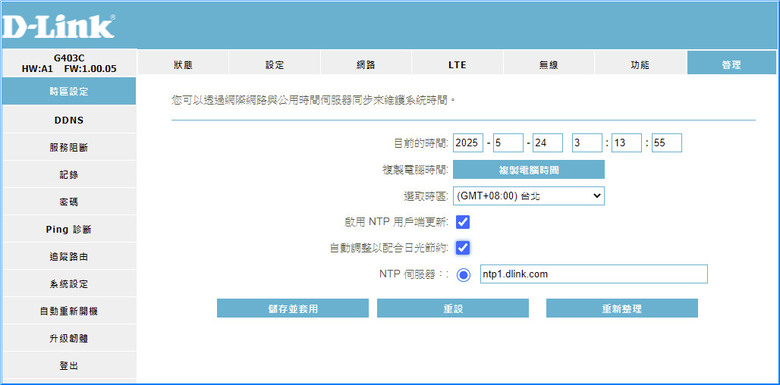Click the HW:A1 hardware version text
780x385 pixels.
click(x=37, y=69)
